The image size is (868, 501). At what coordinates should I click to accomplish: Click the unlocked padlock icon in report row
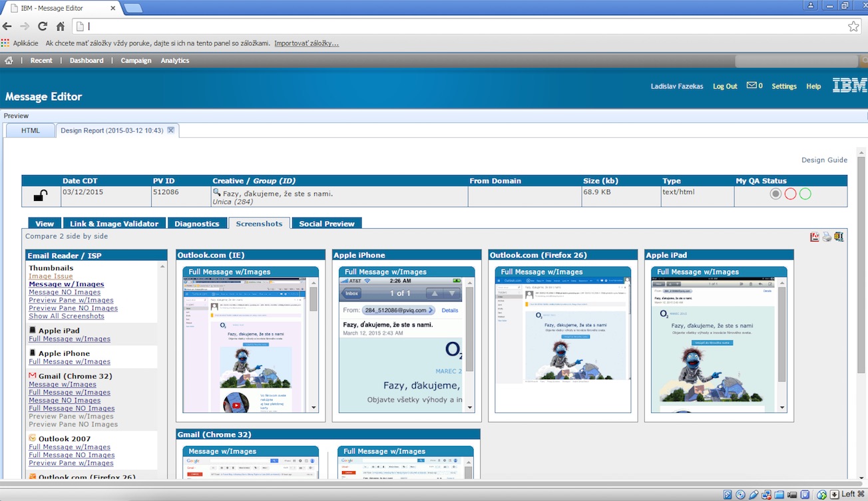click(x=41, y=196)
